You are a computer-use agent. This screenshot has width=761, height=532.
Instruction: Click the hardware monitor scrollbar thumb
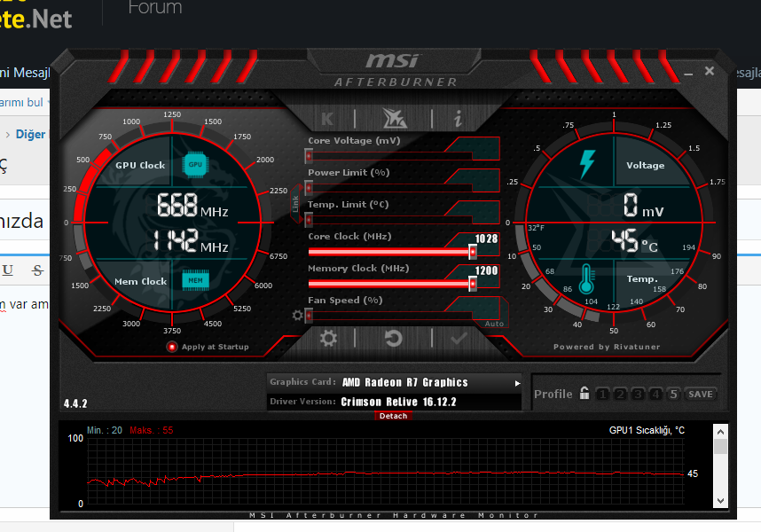[x=721, y=447]
